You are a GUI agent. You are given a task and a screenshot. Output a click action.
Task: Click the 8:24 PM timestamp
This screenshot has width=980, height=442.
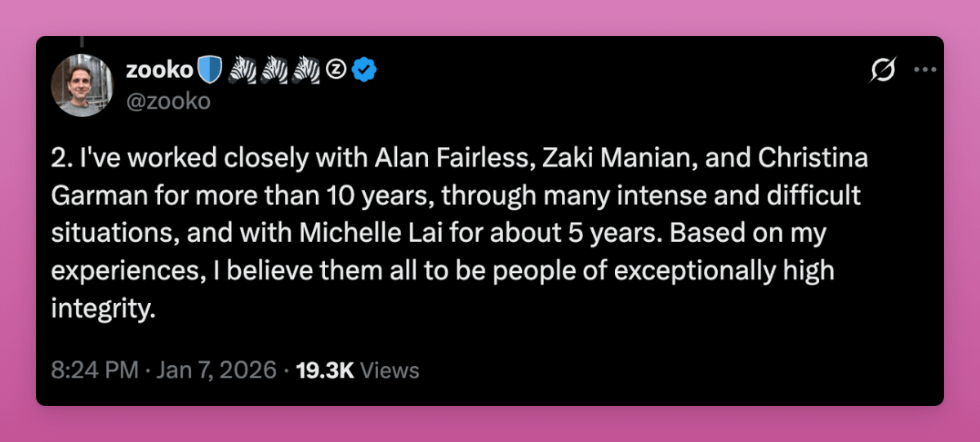pyautogui.click(x=93, y=370)
